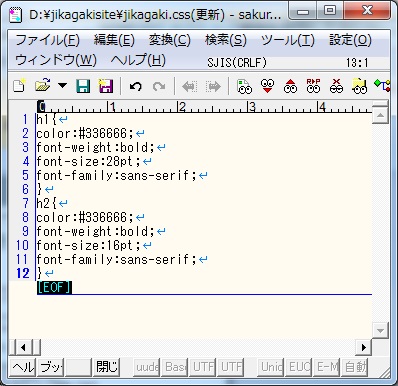This screenshot has height=386, width=398.
Task: Open Replace via R▶P binoculars icon
Action: click(313, 86)
